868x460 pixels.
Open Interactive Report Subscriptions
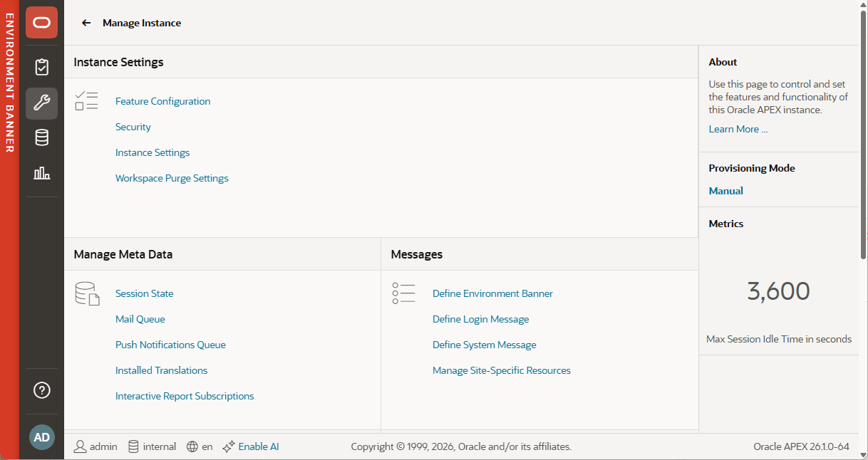click(185, 396)
